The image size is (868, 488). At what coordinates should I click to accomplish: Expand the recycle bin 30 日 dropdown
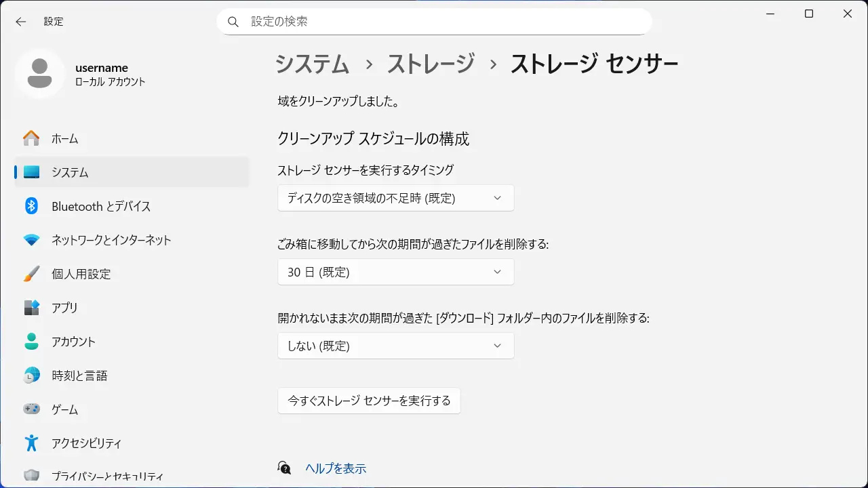[395, 272]
